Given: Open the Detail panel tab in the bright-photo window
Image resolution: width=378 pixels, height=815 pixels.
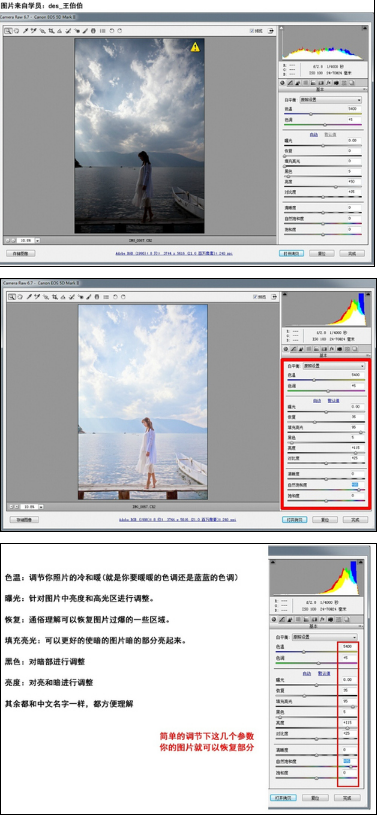Looking at the screenshot, I should [x=300, y=349].
